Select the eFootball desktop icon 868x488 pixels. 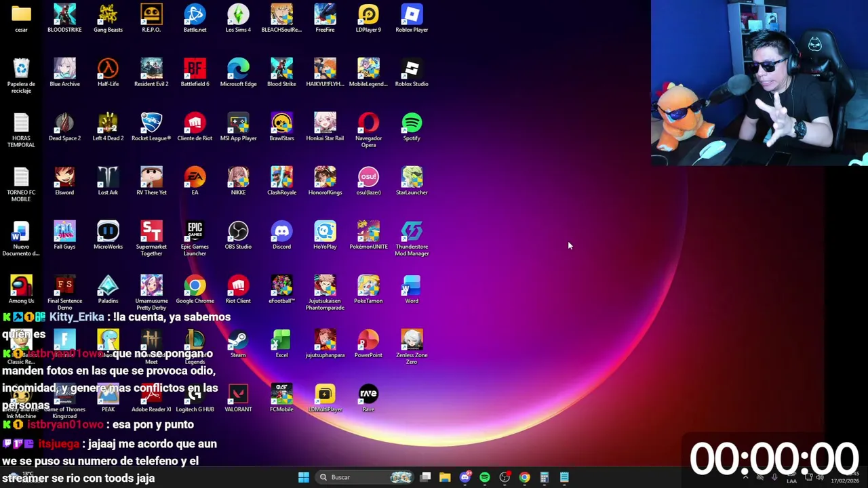click(x=281, y=289)
